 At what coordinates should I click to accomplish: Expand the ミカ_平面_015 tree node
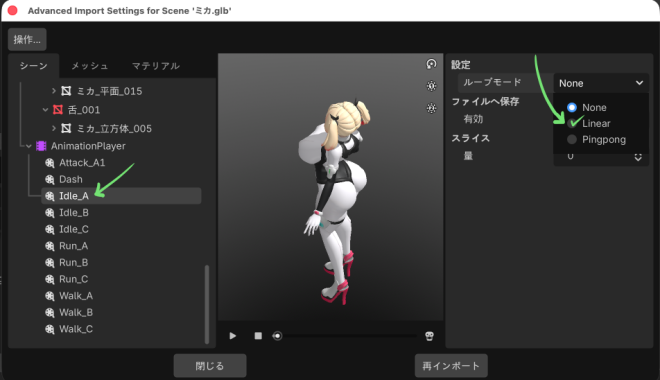click(x=53, y=91)
